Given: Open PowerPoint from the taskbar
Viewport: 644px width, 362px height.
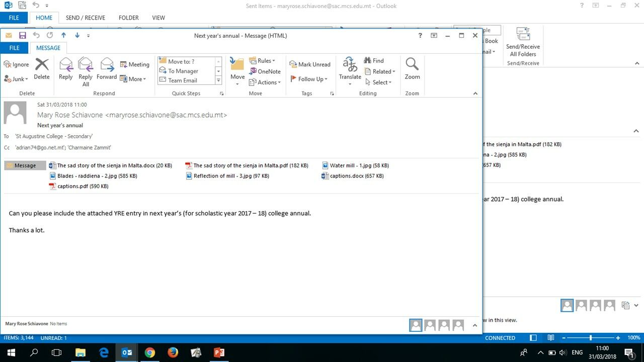Looking at the screenshot, I should [219, 352].
